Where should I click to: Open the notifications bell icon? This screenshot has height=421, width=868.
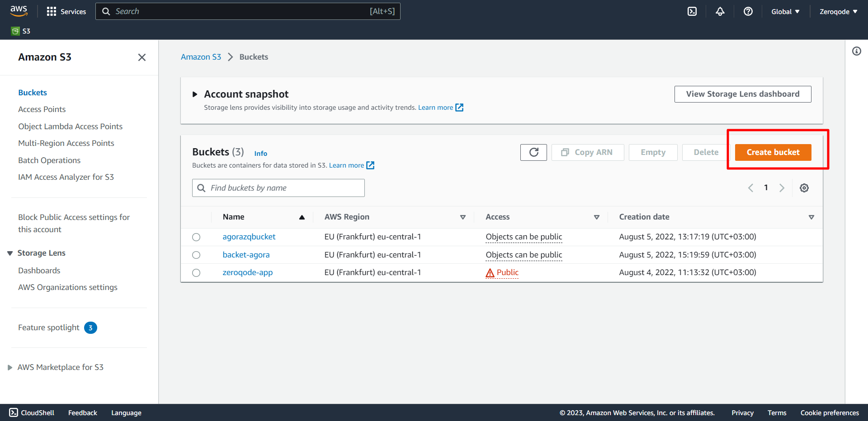(x=720, y=11)
